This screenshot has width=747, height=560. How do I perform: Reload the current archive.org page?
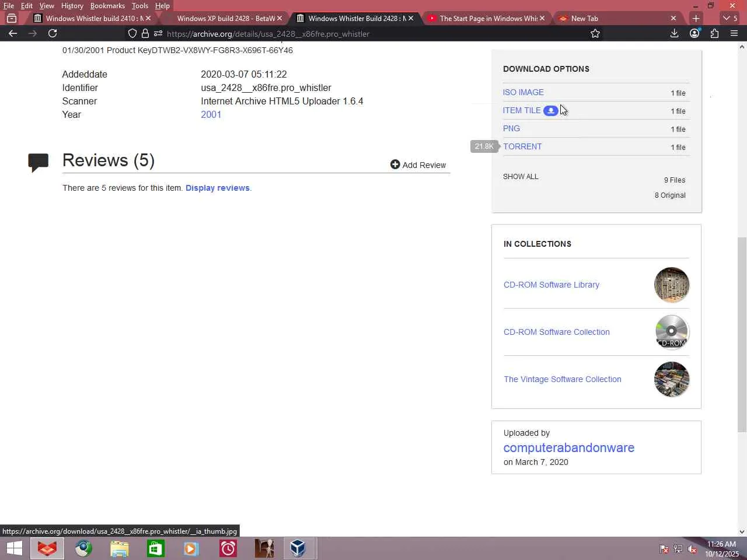pos(53,34)
